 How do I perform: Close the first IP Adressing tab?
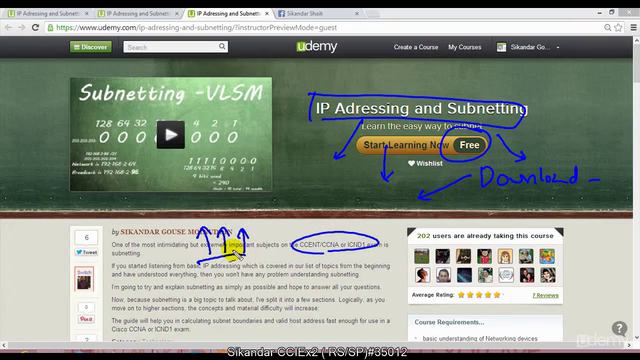tap(87, 13)
